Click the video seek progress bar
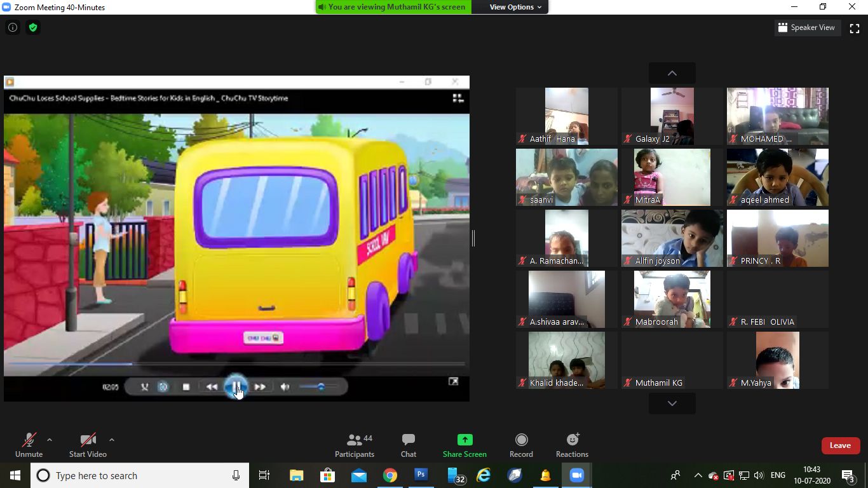This screenshot has width=868, height=488. click(235, 364)
